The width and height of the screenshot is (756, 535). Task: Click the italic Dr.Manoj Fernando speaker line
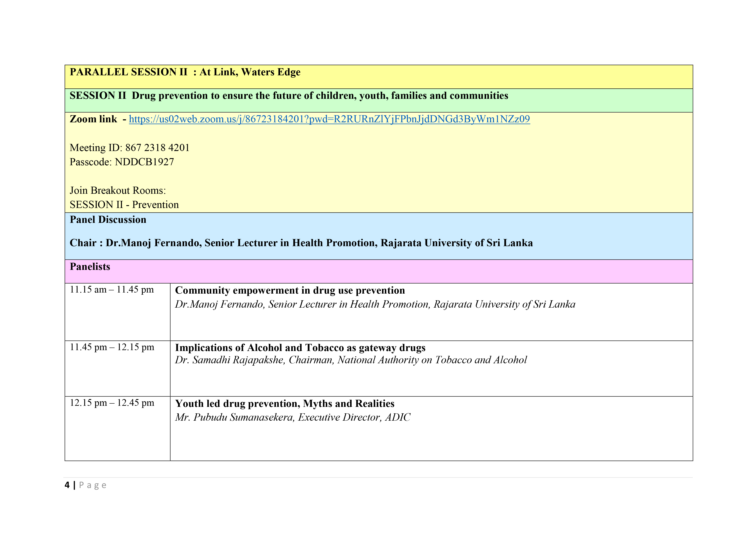375,304
